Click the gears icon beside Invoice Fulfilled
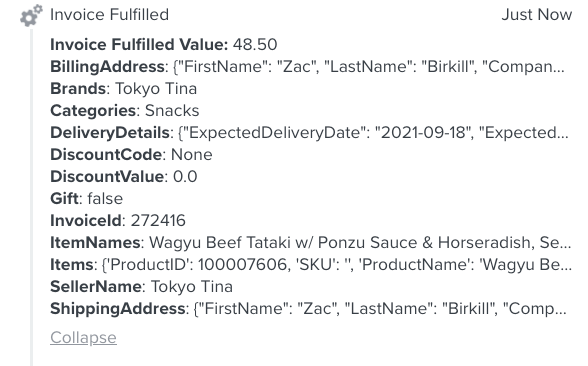Viewport: 588px width, 366px height. [31, 15]
